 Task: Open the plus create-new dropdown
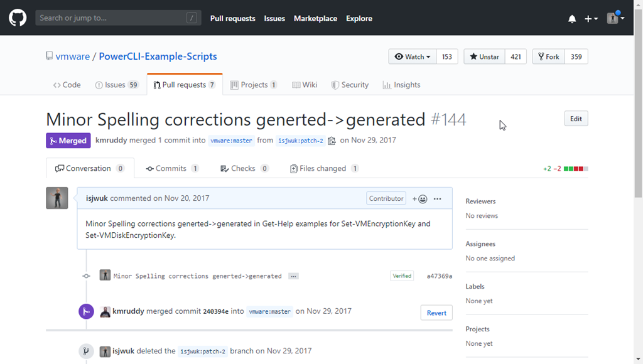tap(591, 19)
